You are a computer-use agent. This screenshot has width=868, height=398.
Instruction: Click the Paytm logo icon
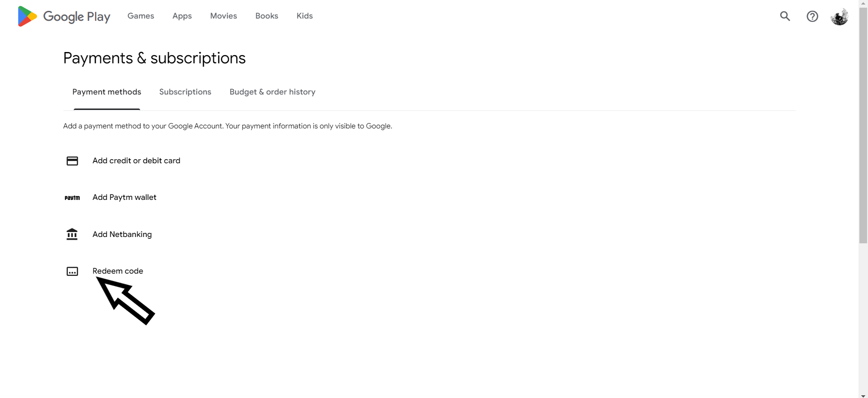click(x=72, y=198)
